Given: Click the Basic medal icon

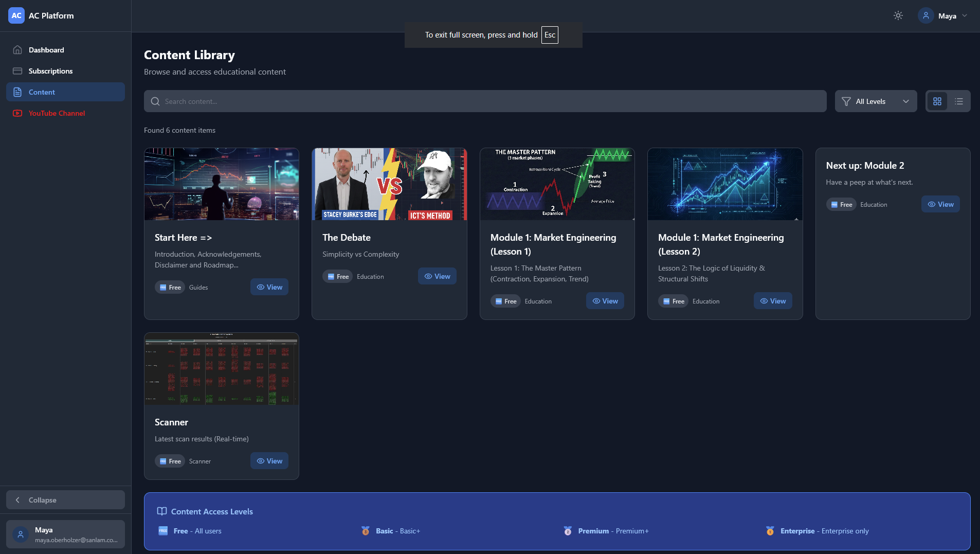Looking at the screenshot, I should (x=365, y=531).
